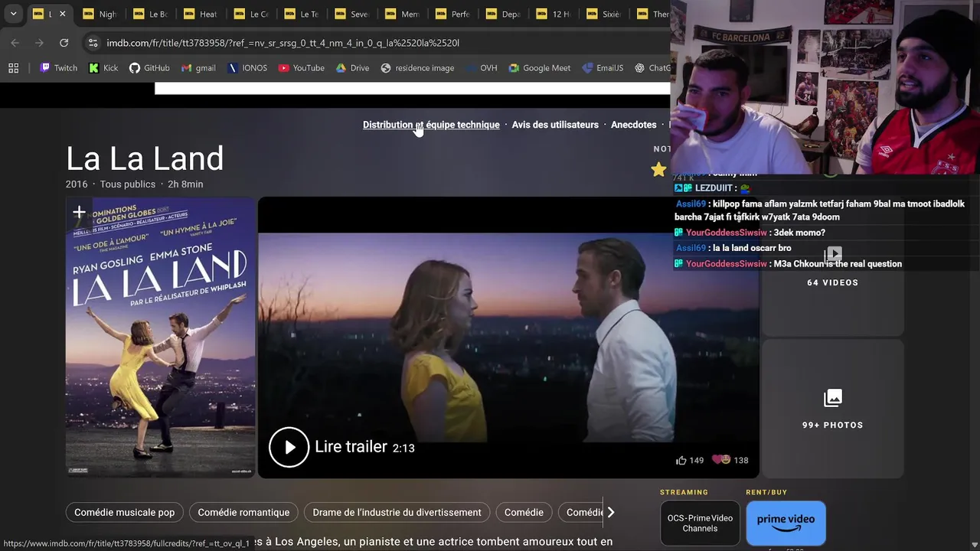
Task: Switch to the 'Seve' IMDb tab
Action: coord(351,14)
